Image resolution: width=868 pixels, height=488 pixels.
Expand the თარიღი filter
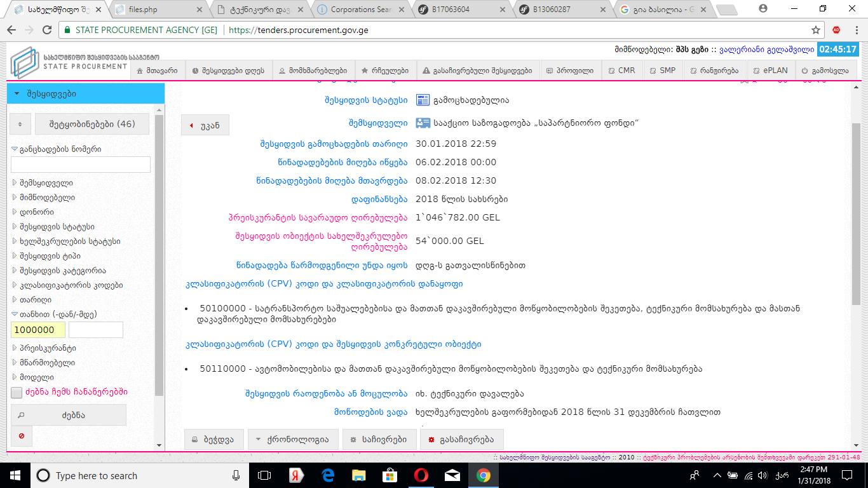click(x=32, y=300)
